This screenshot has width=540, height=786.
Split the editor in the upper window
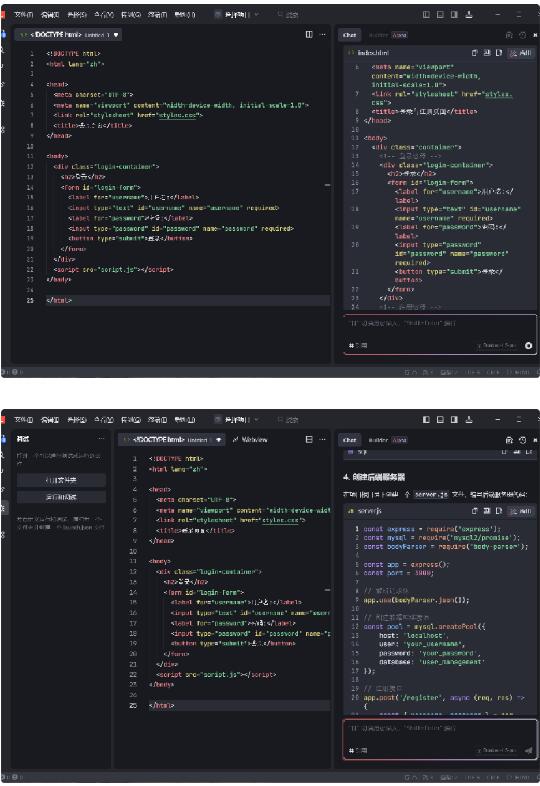[309, 35]
